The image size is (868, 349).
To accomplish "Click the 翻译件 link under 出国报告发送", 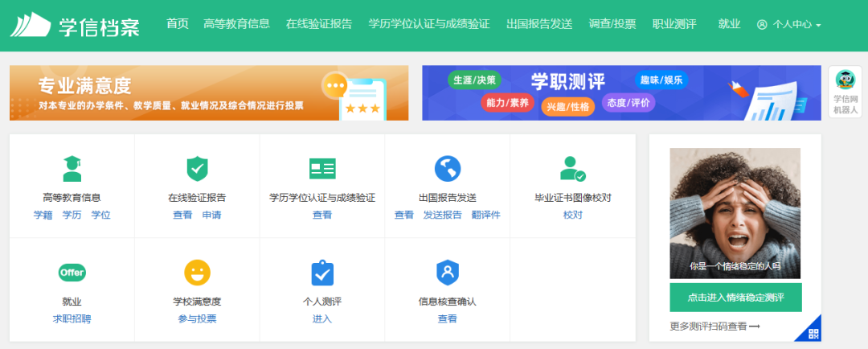I will pos(486,215).
